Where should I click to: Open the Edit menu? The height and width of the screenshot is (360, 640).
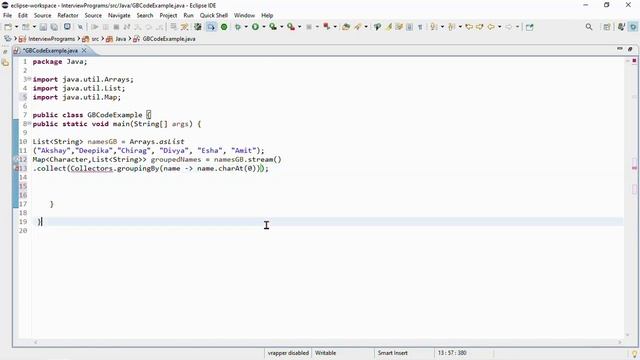point(23,15)
